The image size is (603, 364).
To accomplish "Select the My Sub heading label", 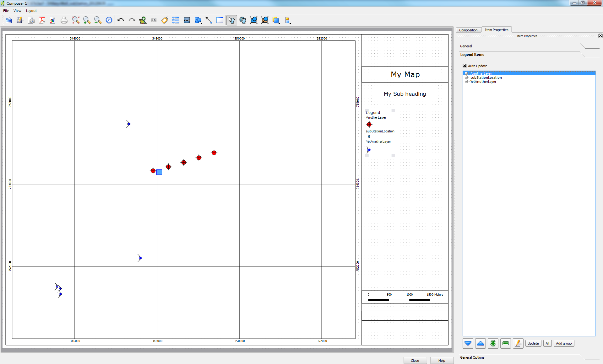I will click(405, 94).
